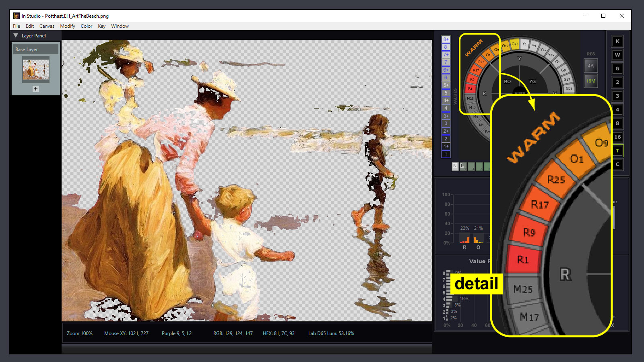Toggle value level 1

[446, 154]
